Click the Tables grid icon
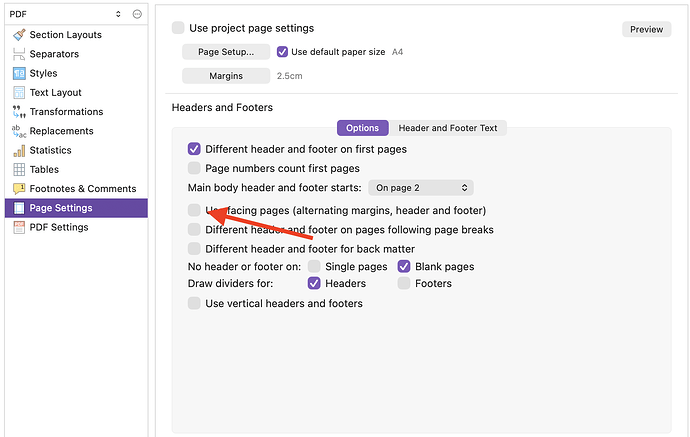Image resolution: width=690 pixels, height=437 pixels. 19,169
